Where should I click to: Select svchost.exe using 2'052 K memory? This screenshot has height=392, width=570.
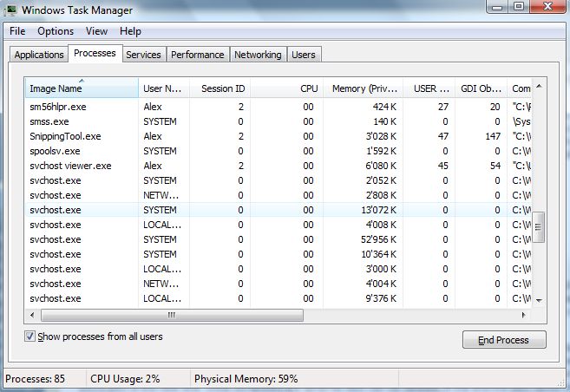coord(278,180)
